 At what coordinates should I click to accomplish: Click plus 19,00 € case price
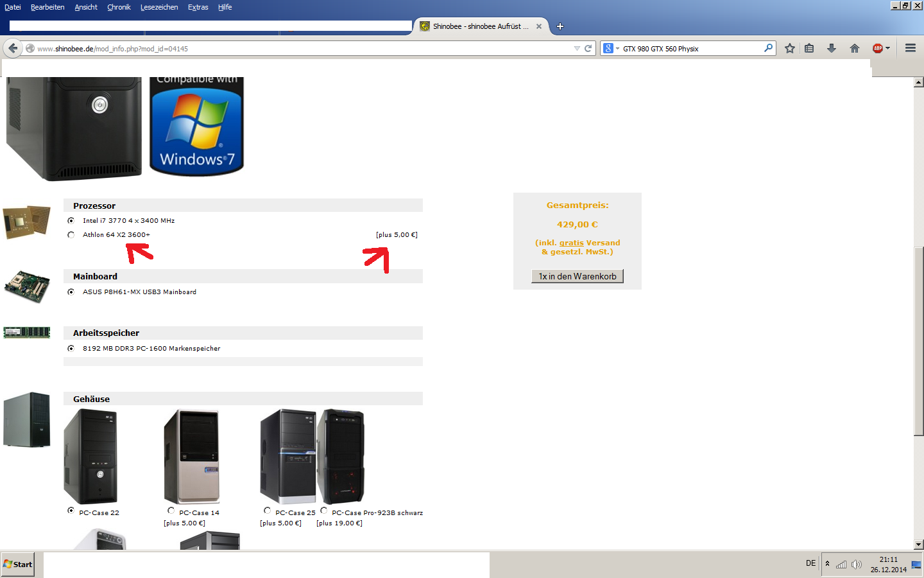coord(339,523)
